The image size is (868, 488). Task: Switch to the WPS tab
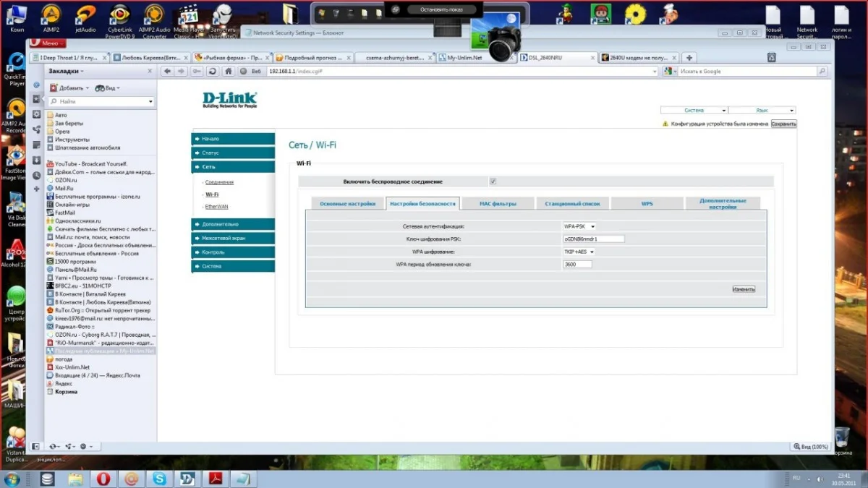[647, 204]
